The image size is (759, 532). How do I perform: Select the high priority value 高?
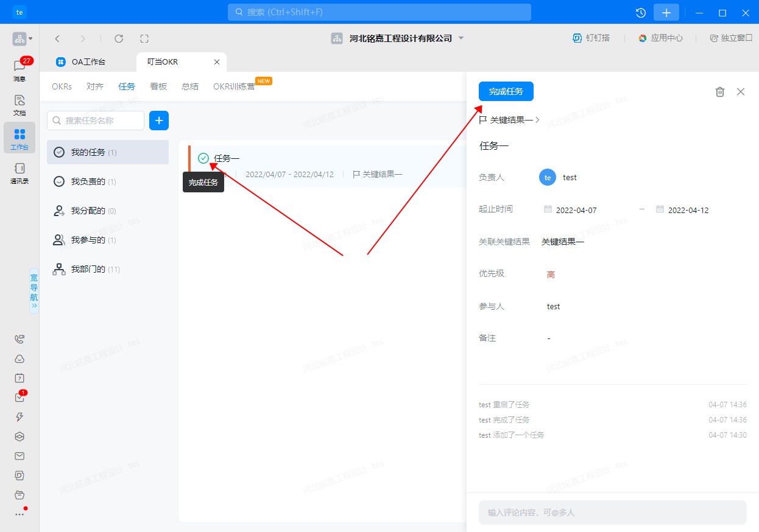[551, 275]
